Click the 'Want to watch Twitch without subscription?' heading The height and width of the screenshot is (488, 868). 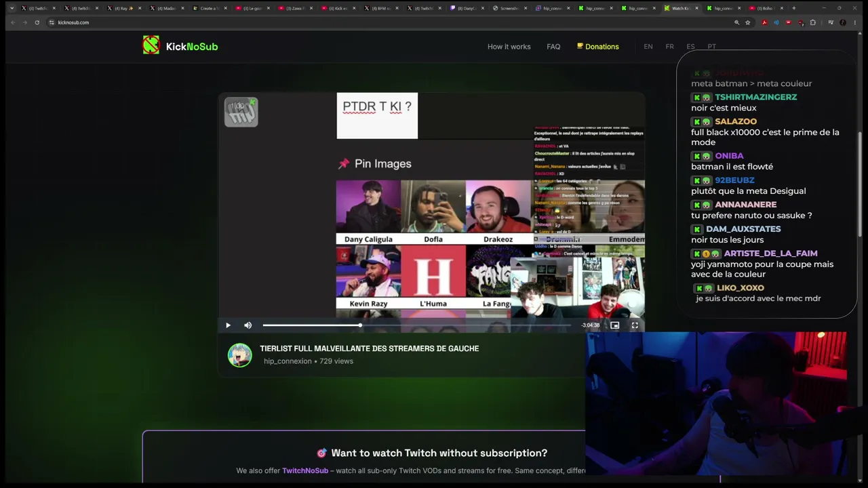[439, 453]
